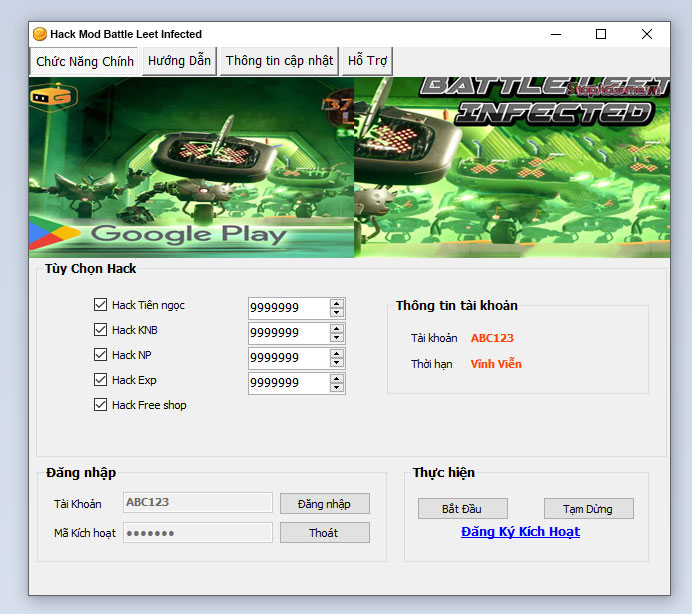Maximize the Hack Mod window
This screenshot has width=693, height=616.
coord(601,34)
